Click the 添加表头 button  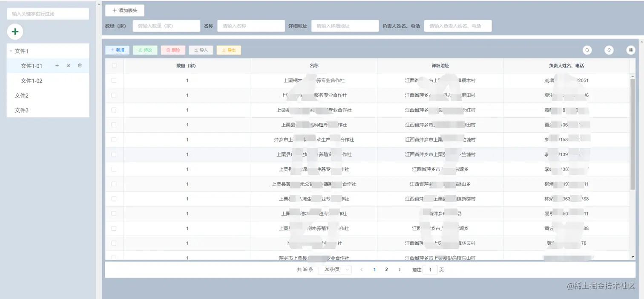coord(125,10)
